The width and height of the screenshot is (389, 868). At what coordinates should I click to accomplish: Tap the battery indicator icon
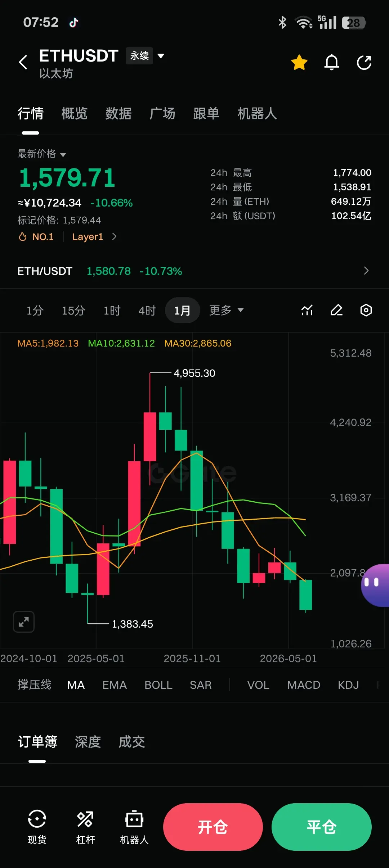click(x=354, y=23)
